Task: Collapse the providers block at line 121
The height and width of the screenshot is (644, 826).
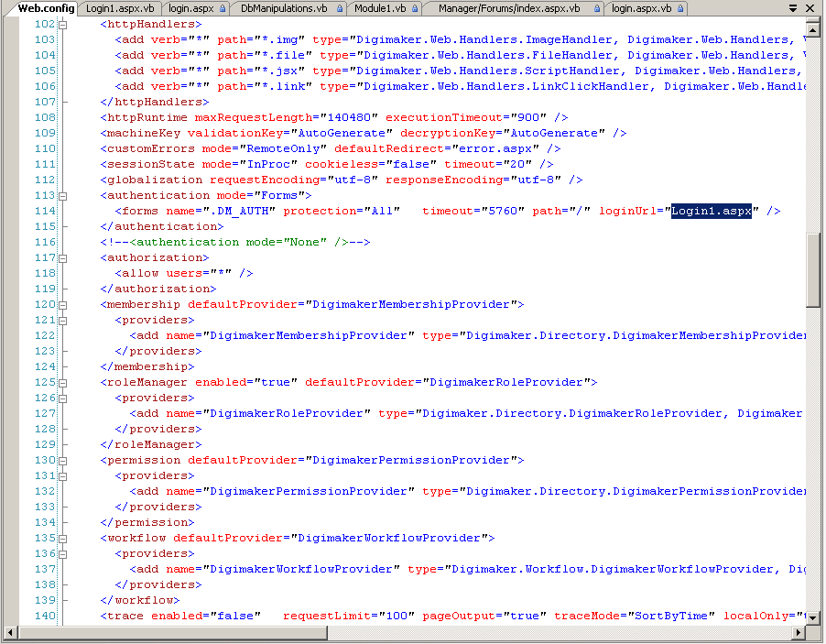Action: pos(62,321)
